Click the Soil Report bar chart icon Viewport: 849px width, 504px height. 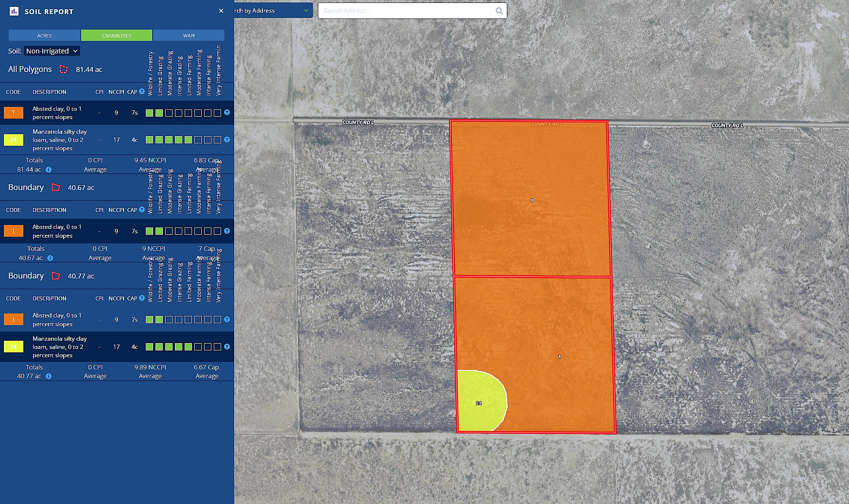coord(14,11)
